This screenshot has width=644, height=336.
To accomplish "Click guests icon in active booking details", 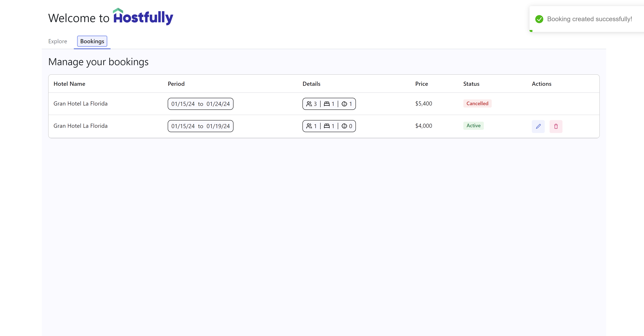I will click(x=309, y=126).
